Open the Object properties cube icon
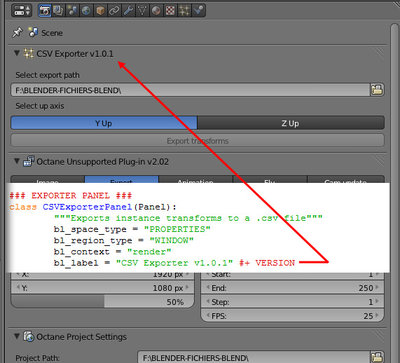This screenshot has width=400, height=363. 100,11
